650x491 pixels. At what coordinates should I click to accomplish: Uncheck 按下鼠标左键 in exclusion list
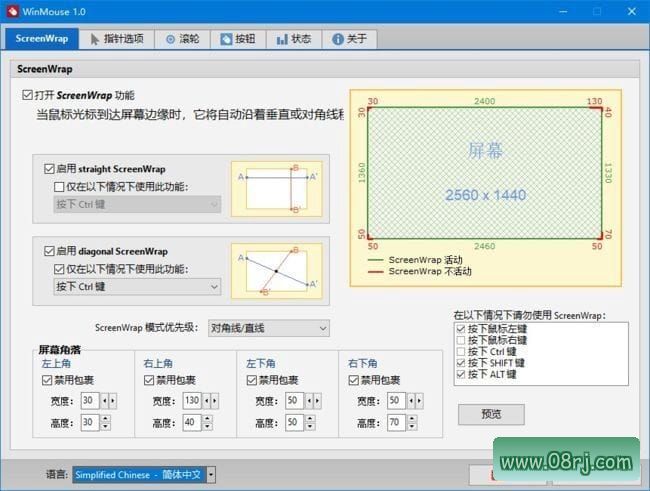tap(461, 329)
